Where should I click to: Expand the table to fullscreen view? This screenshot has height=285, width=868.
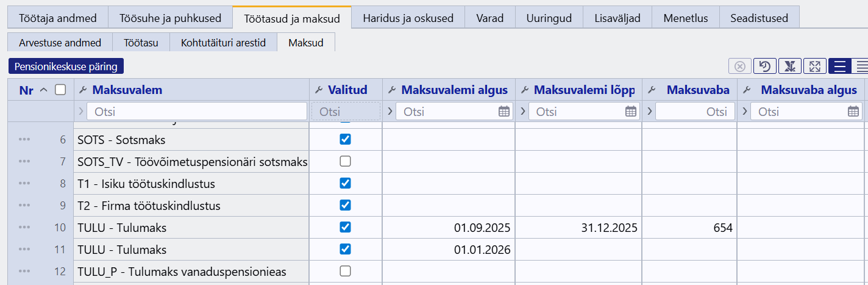coord(814,66)
